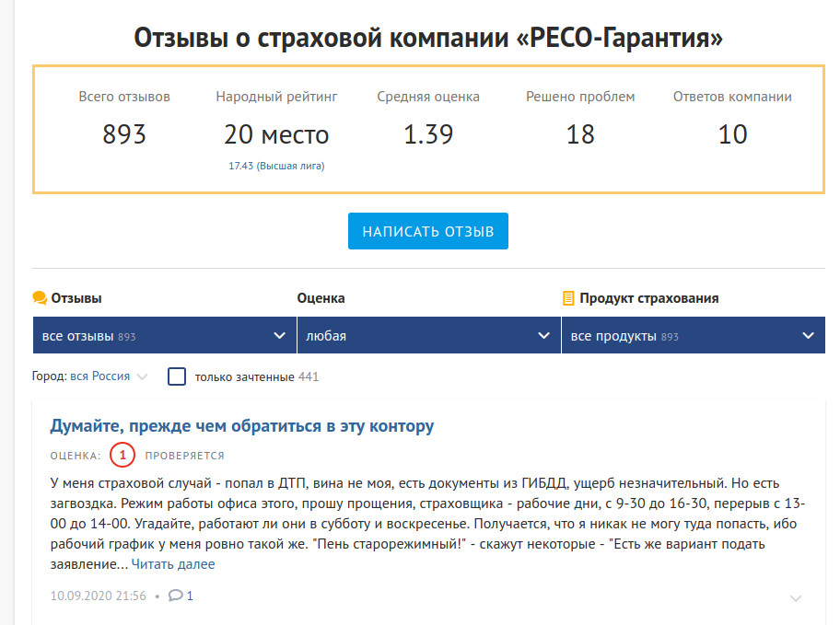Click the total reviews value 893
Image resolution: width=840 pixels, height=625 pixels.
coord(124,133)
